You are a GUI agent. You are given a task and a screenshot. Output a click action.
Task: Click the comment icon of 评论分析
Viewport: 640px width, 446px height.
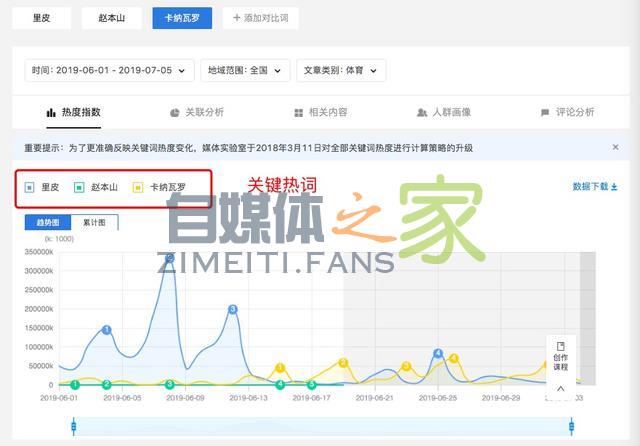click(545, 113)
